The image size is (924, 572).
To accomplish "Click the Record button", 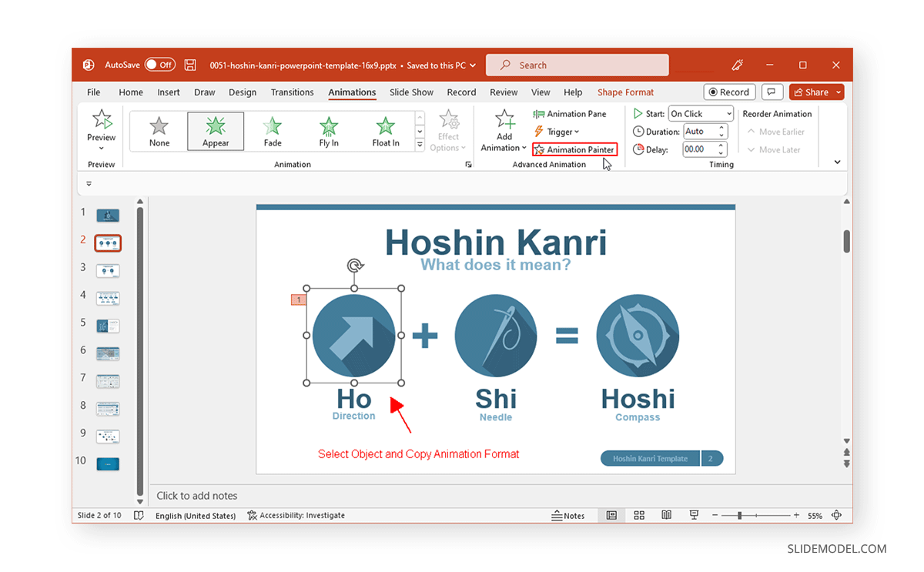I will 729,92.
